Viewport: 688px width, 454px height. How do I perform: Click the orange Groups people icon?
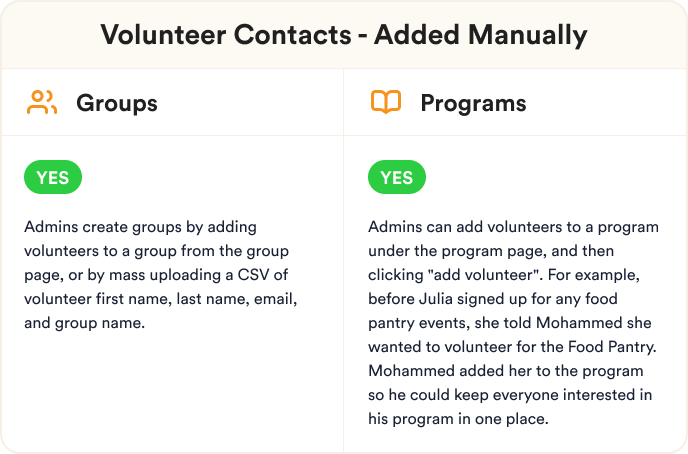[42, 103]
